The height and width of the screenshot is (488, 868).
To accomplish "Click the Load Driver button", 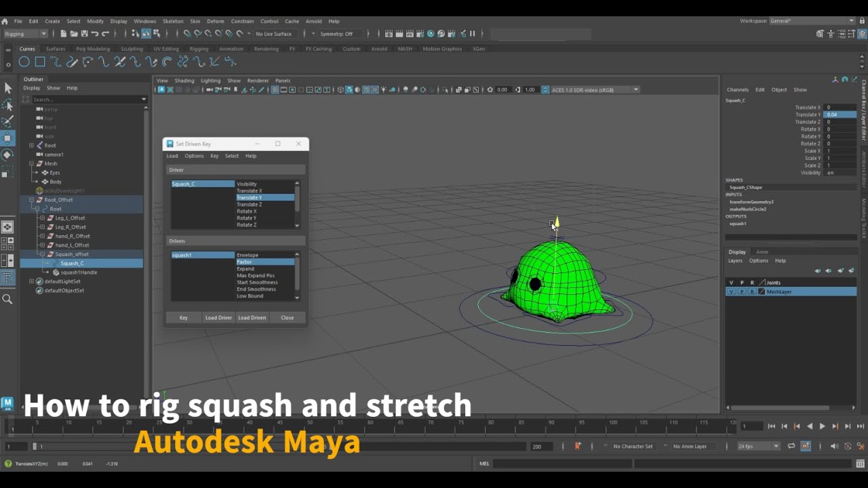I will [218, 317].
